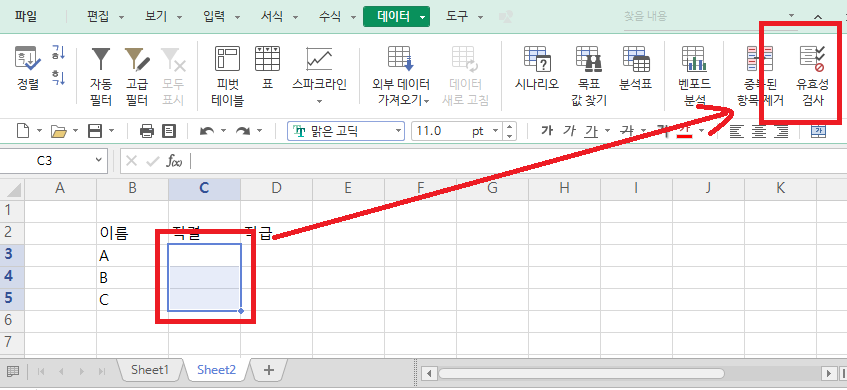Select cell containing 이름

click(x=132, y=233)
